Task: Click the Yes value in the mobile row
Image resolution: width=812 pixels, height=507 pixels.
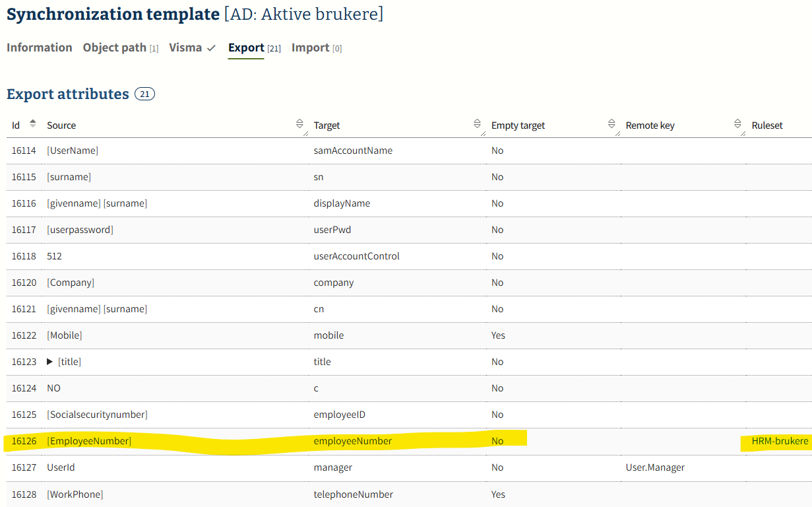Action: (498, 335)
